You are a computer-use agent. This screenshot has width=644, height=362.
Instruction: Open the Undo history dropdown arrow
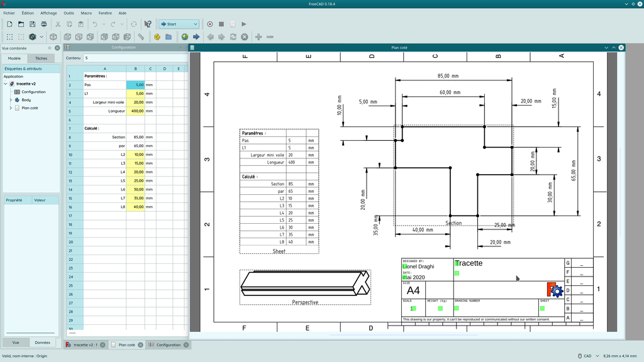[104, 25]
